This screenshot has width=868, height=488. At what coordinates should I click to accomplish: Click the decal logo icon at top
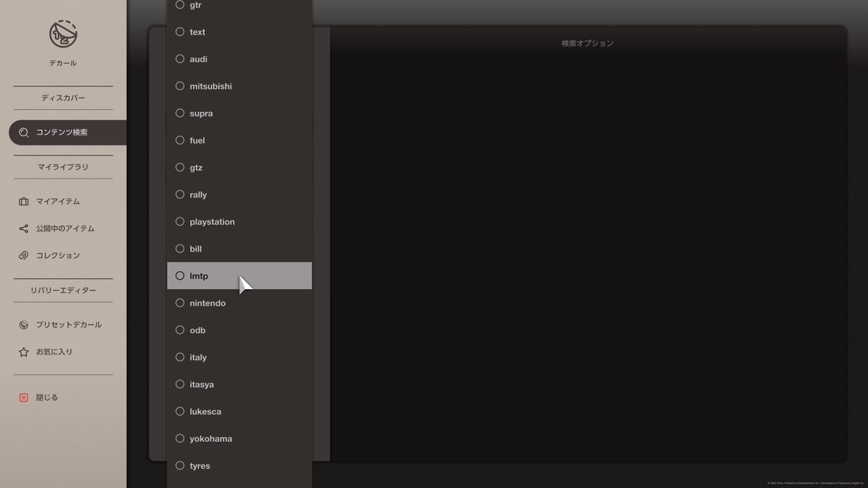click(x=63, y=34)
